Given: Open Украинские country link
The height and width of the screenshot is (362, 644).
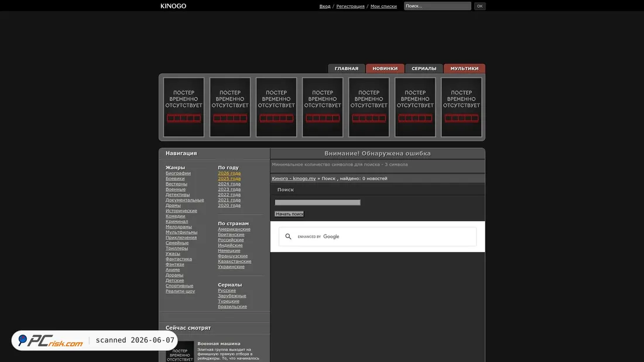Looking at the screenshot, I should (231, 266).
